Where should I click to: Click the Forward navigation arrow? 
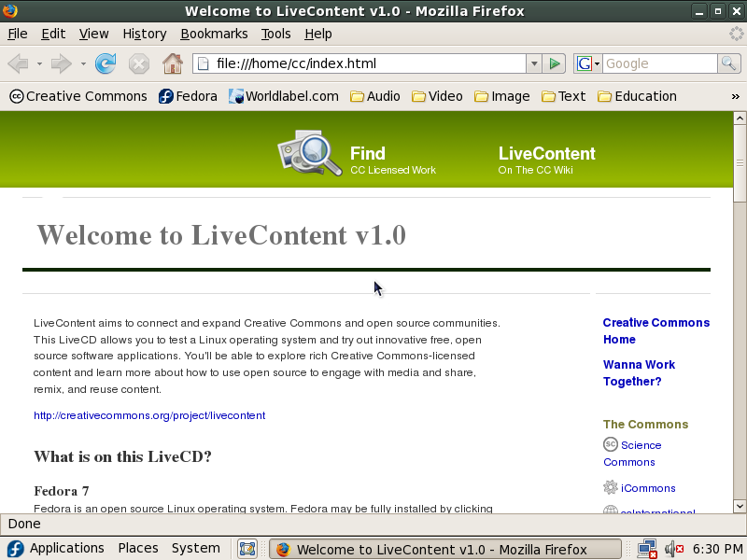61,63
